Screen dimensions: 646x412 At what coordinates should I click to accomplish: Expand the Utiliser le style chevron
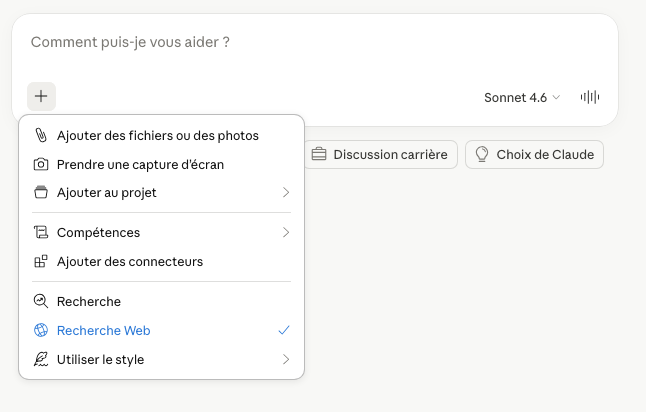click(x=286, y=359)
